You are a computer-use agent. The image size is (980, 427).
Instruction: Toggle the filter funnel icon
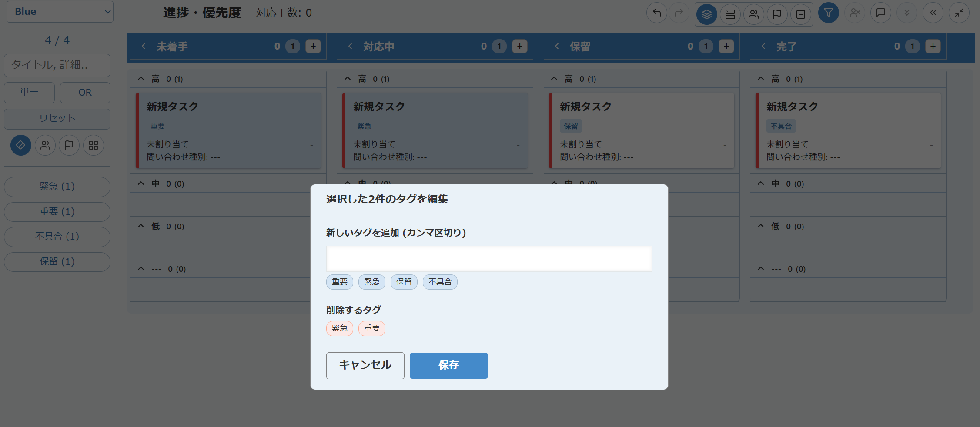pyautogui.click(x=829, y=13)
